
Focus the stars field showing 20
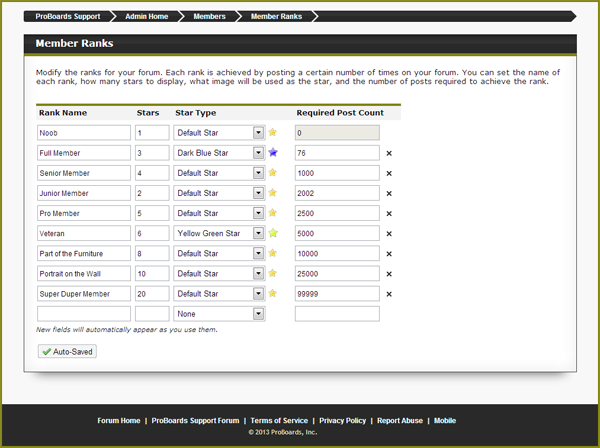click(x=152, y=294)
